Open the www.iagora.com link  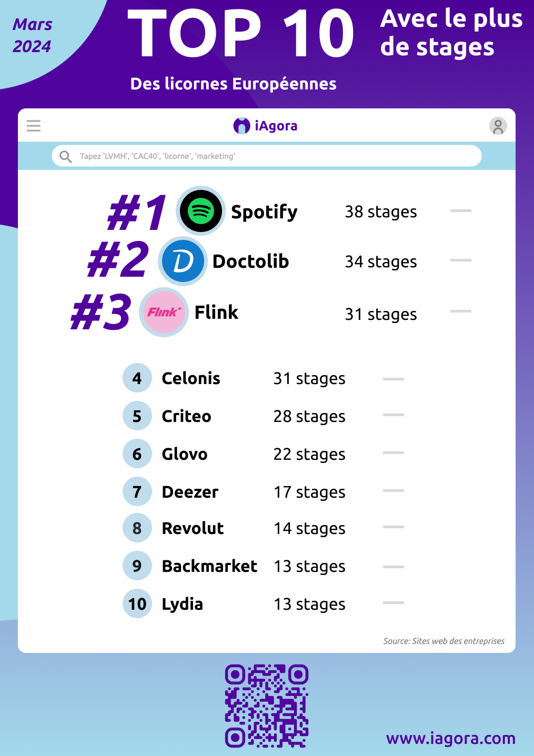(450, 739)
